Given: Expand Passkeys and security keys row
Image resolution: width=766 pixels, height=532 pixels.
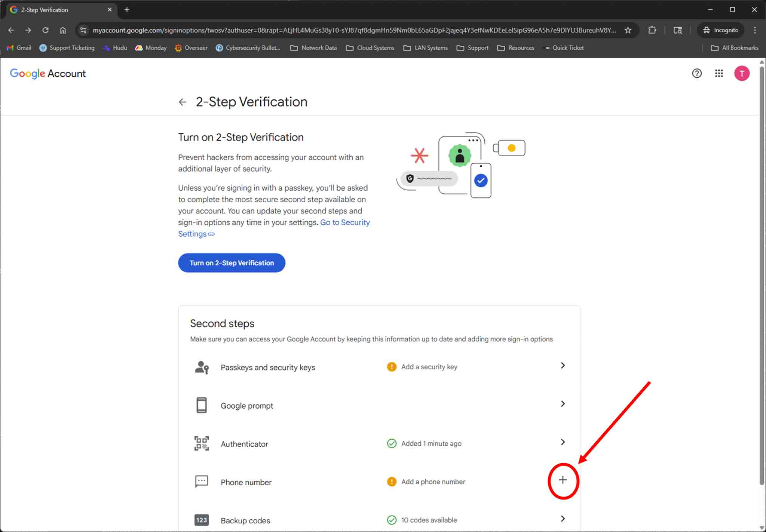Looking at the screenshot, I should coord(563,366).
